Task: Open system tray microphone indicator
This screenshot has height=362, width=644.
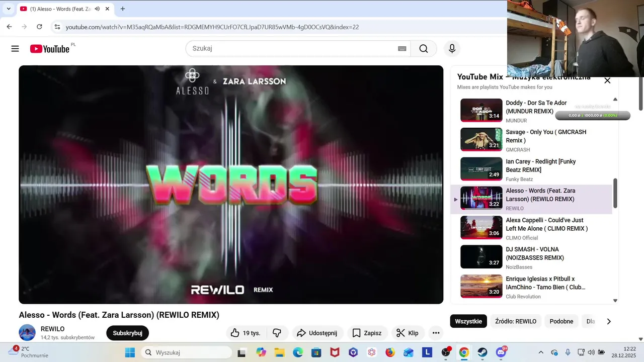Action: [x=568, y=352]
